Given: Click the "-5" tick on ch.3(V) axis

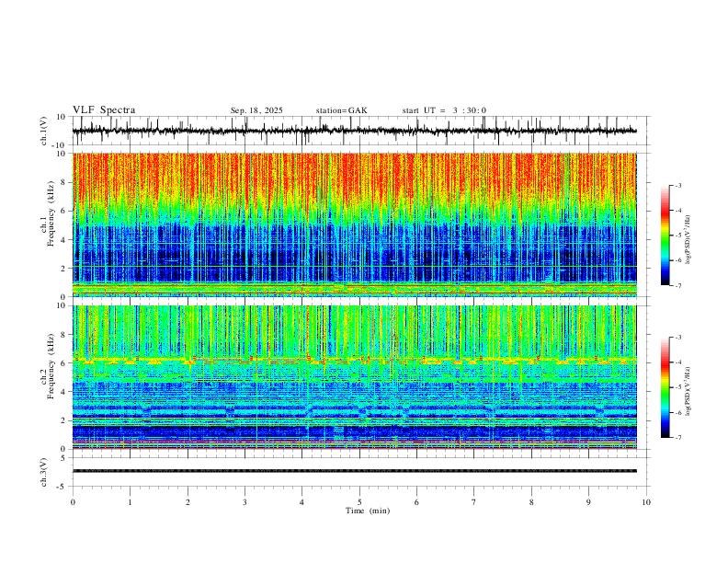Looking at the screenshot, I should 63,487.
